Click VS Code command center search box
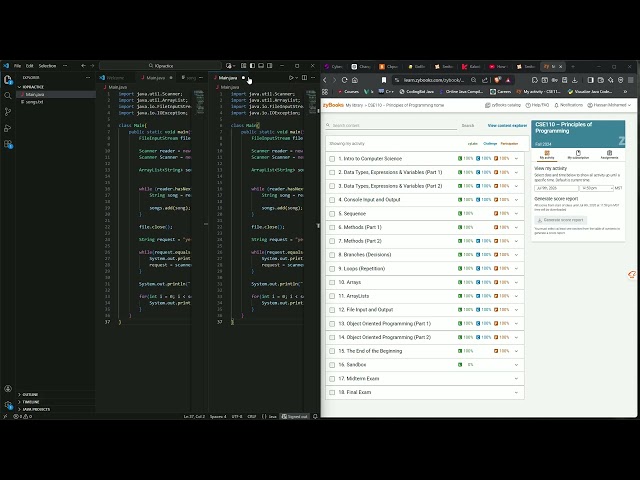The height and width of the screenshot is (480, 640). [x=160, y=66]
